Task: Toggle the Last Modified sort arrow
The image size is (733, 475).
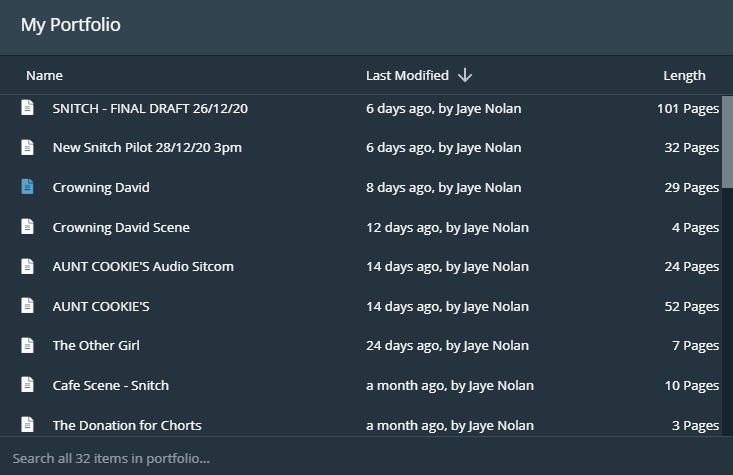Action: coord(465,75)
